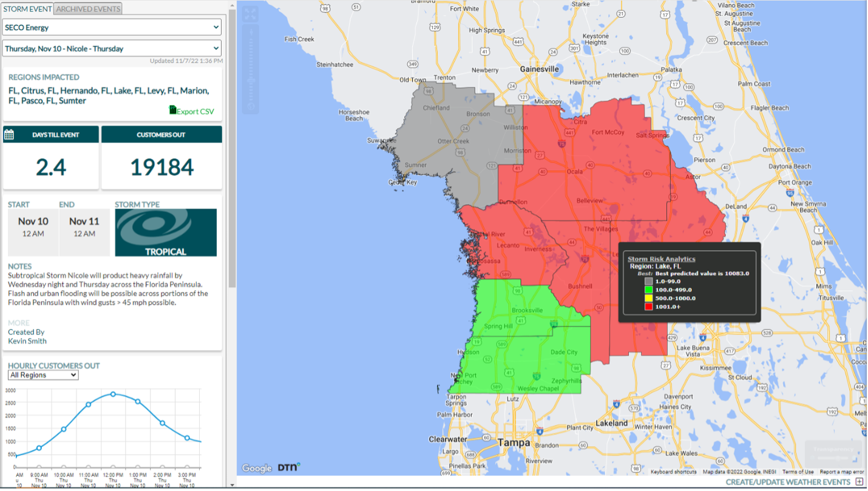The height and width of the screenshot is (491, 868).
Task: Click the yellow 500.0-1000.0 legend swatch
Action: click(648, 298)
